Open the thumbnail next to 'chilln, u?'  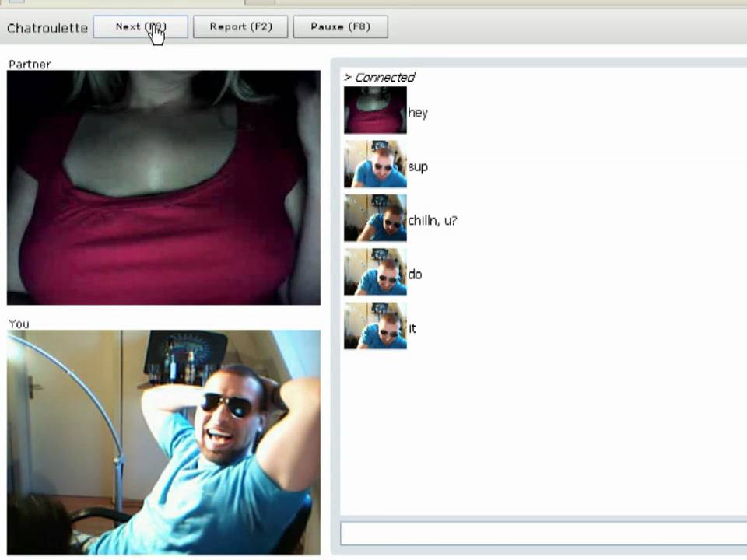coord(375,218)
